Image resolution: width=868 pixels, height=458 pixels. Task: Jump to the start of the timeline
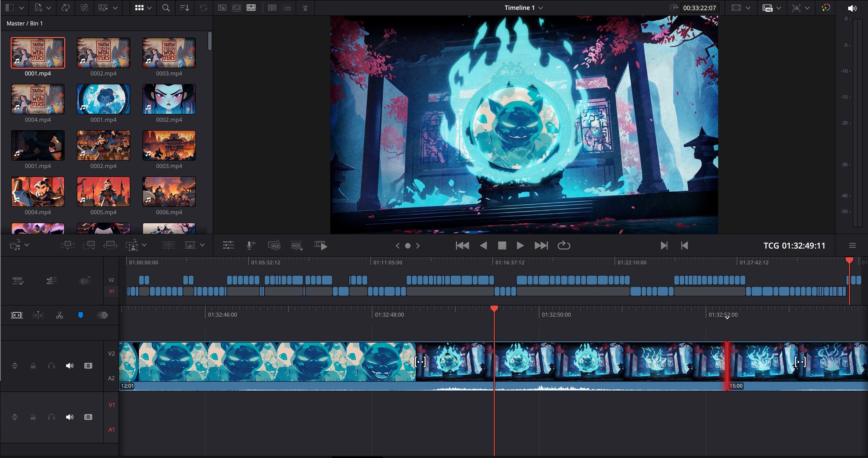coord(462,246)
